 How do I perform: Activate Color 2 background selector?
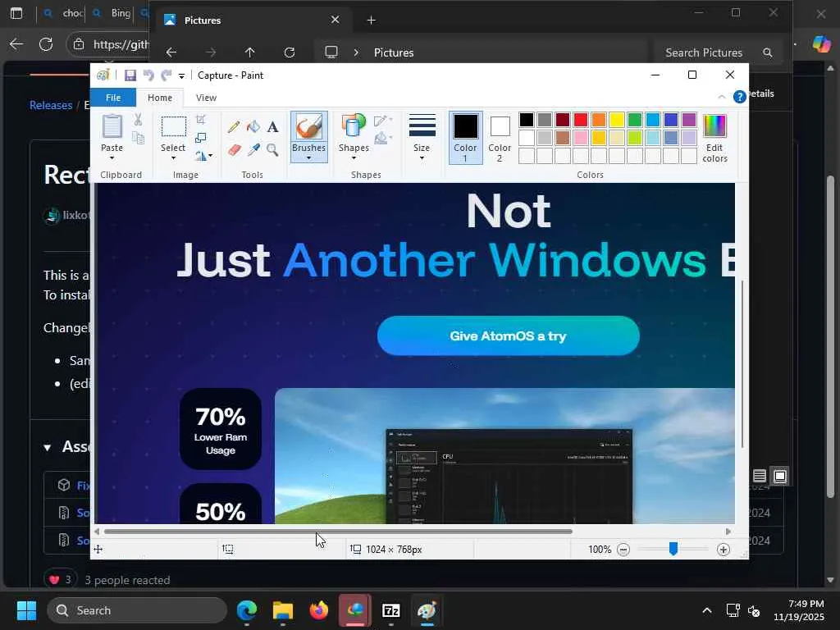[500, 137]
